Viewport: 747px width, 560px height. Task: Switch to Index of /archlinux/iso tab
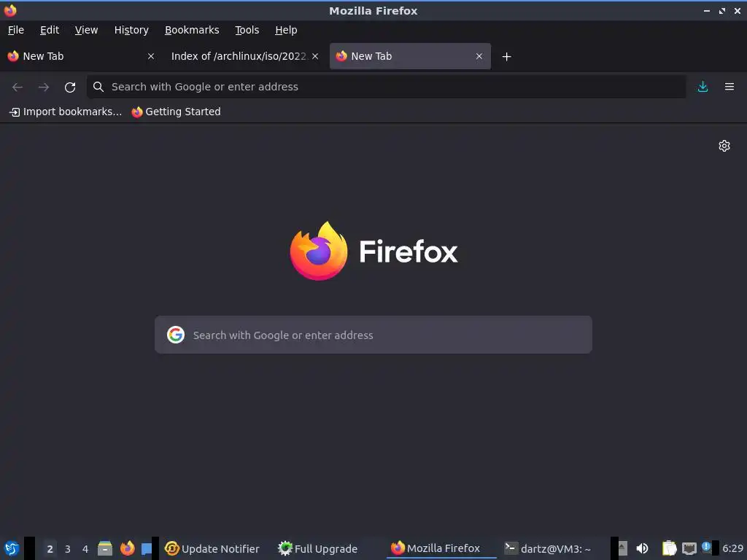point(244,56)
